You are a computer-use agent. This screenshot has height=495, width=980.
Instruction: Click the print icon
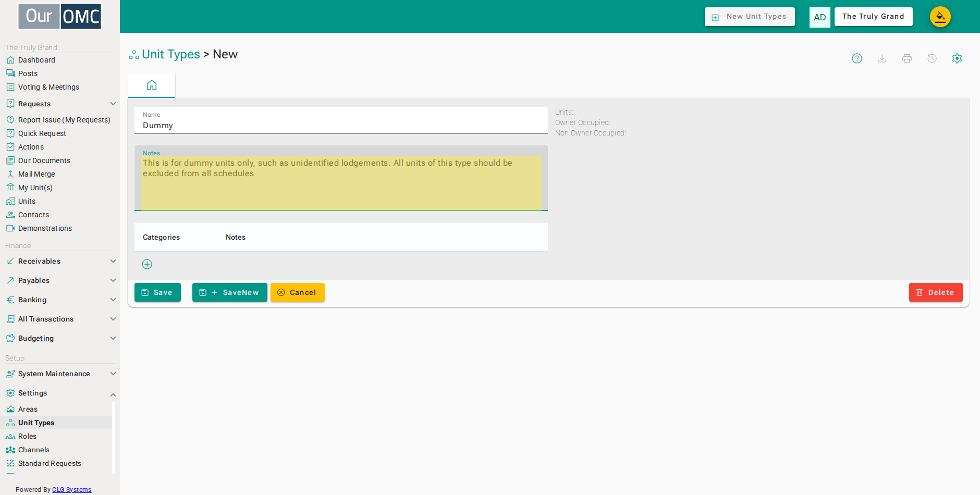click(907, 58)
